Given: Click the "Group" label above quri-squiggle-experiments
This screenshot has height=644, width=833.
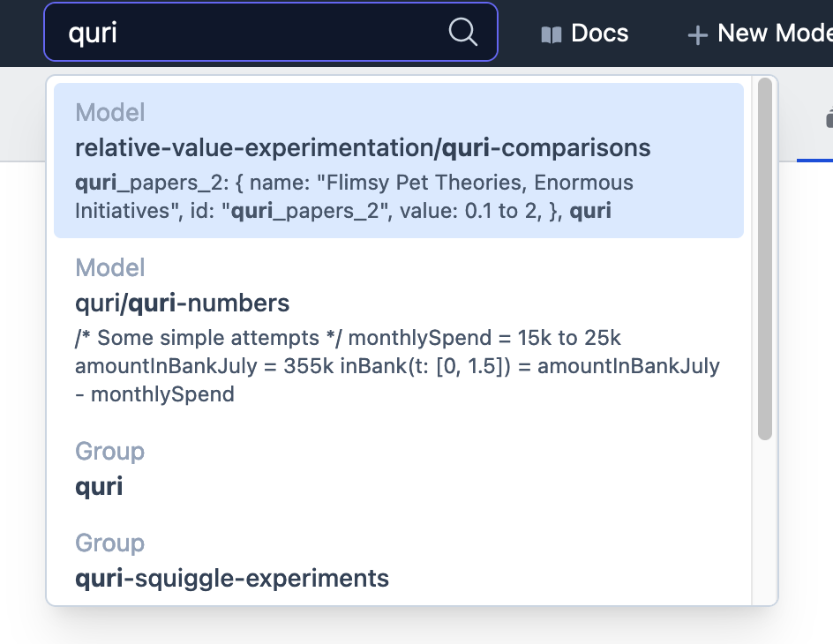Looking at the screenshot, I should point(110,543).
